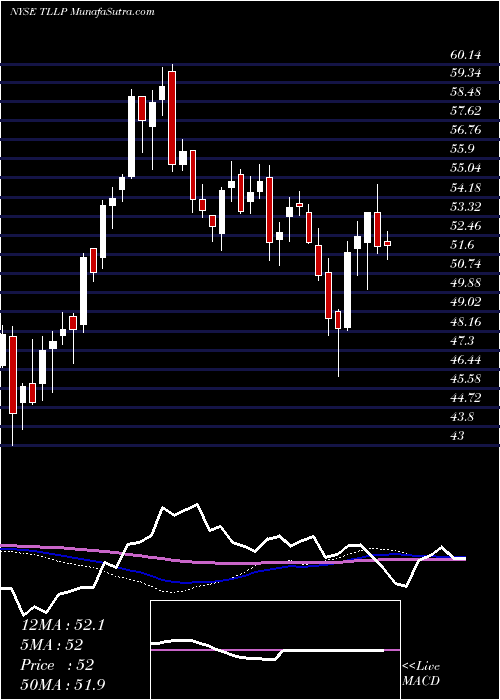Viewport: 500px width, 700px height.
Task: Click the 53.32 price axis label
Action: tap(466, 207)
